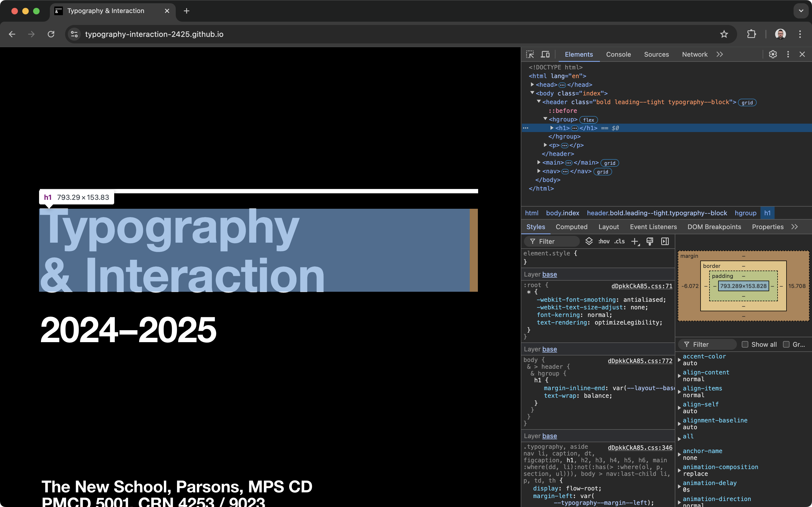Viewport: 812px width, 507px height.
Task: Close the Typography & Interaction tab
Action: [x=167, y=11]
